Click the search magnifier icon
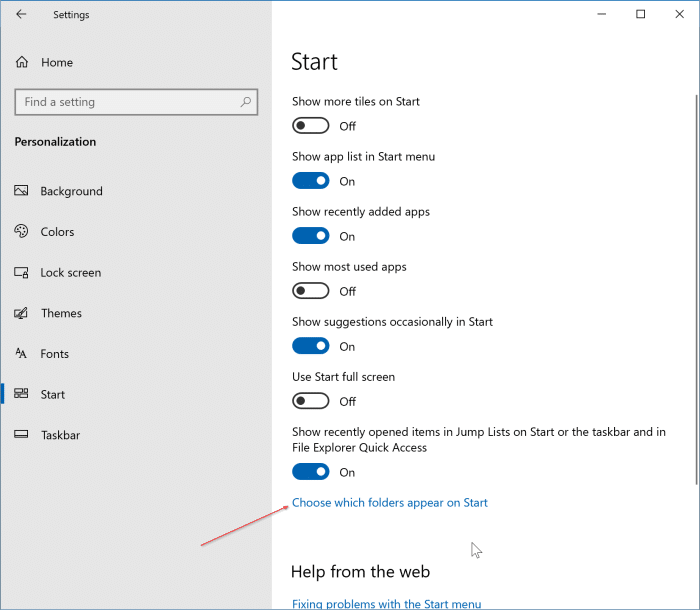 [x=246, y=102]
